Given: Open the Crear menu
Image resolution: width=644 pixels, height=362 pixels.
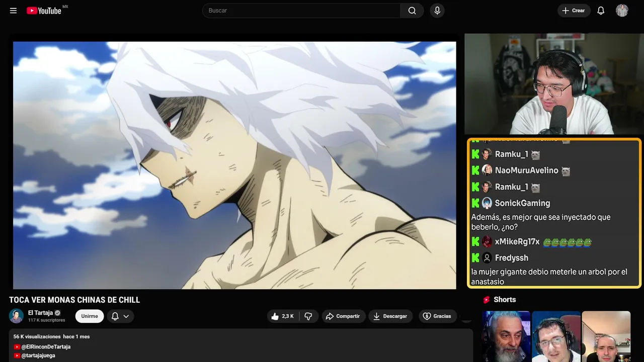Looking at the screenshot, I should [x=574, y=11].
